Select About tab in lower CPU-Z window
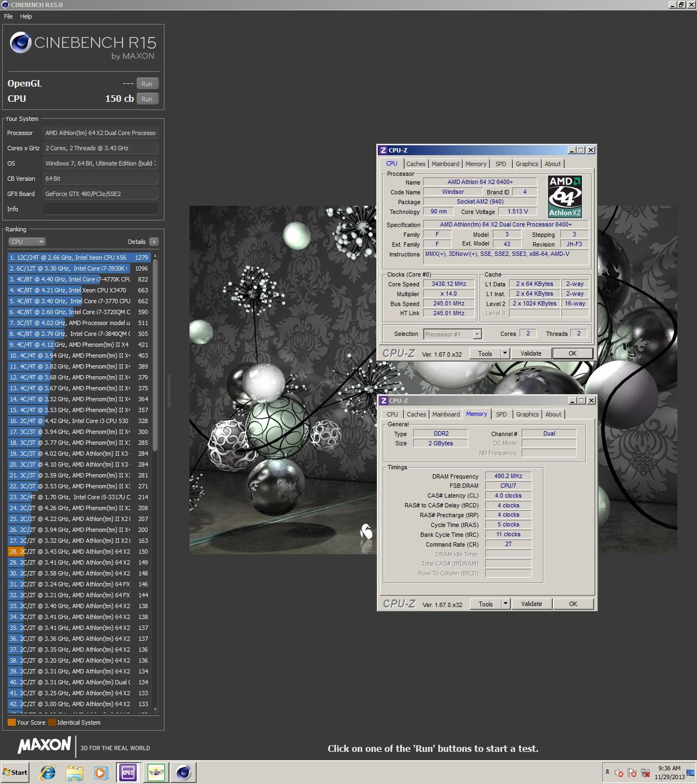697x784 pixels. point(553,414)
